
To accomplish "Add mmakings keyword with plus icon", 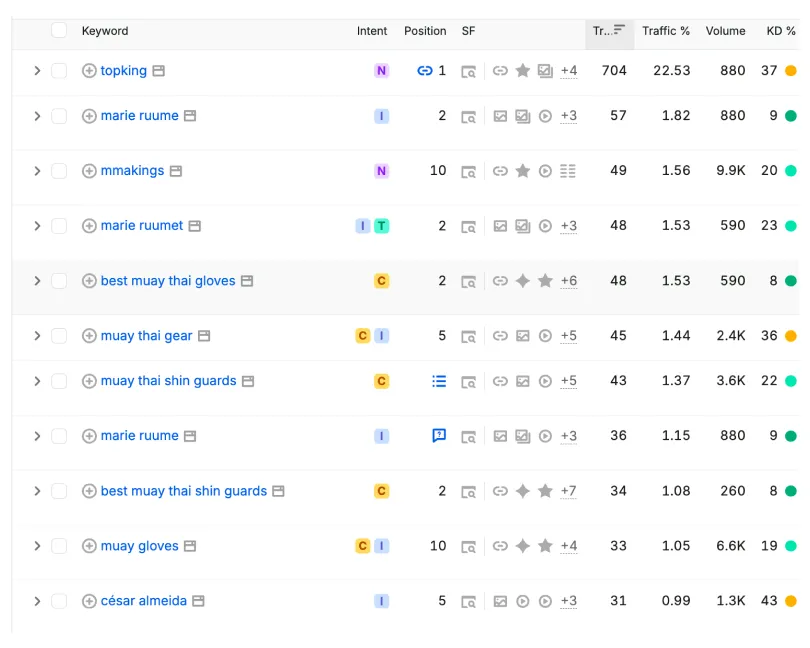I will click(89, 171).
